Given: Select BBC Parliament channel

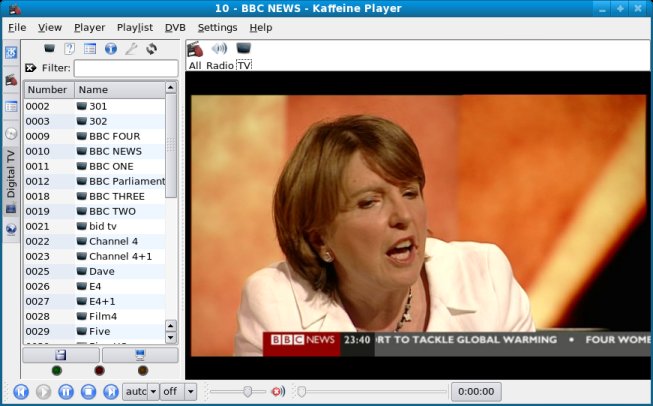Looking at the screenshot, I should [95, 181].
